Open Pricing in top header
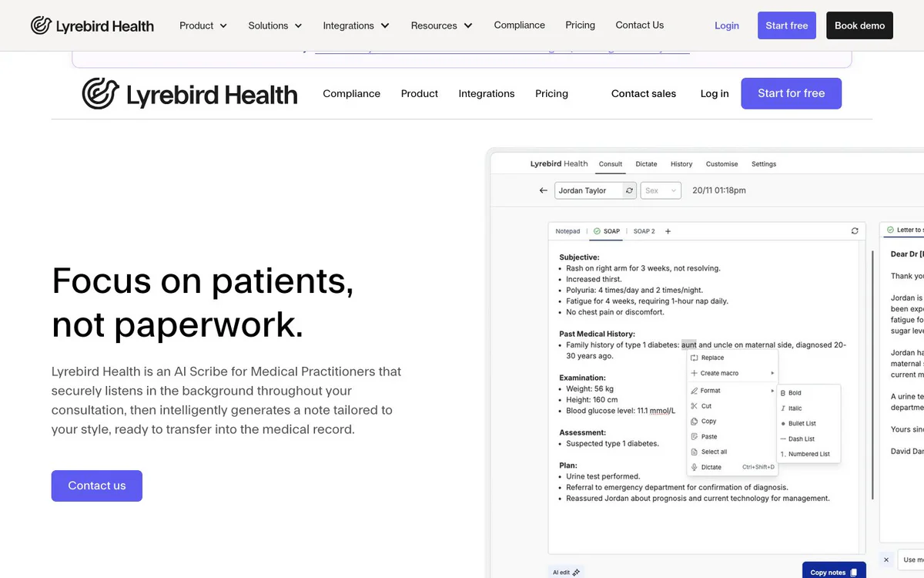The height and width of the screenshot is (578, 924). pyautogui.click(x=580, y=25)
